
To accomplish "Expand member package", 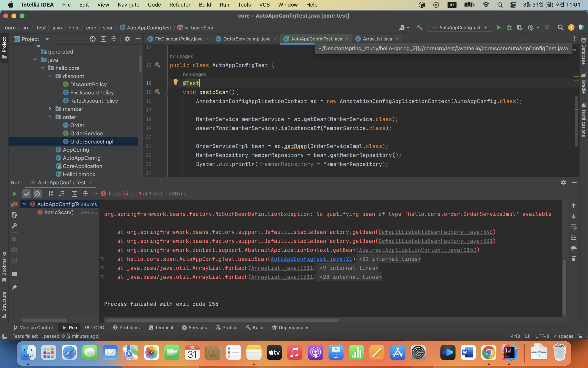I will tap(50, 109).
